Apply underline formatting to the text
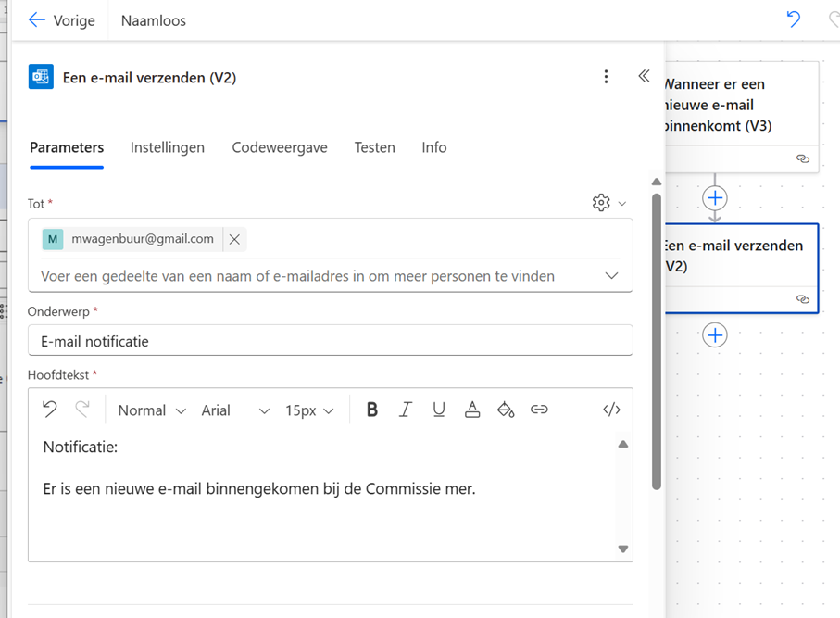Viewport: 840px width, 618px height. [x=438, y=409]
